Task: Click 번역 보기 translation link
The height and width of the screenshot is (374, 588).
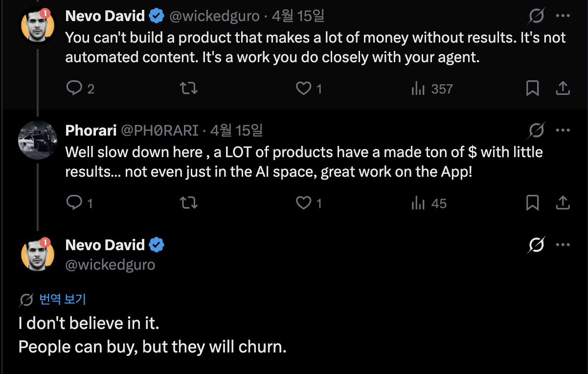Action: 62,299
